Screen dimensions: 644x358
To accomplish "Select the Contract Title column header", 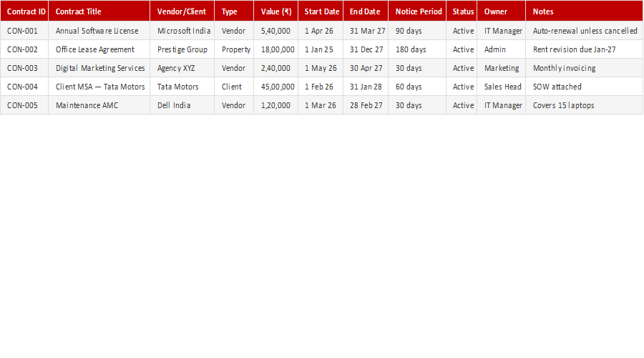I will [x=99, y=11].
